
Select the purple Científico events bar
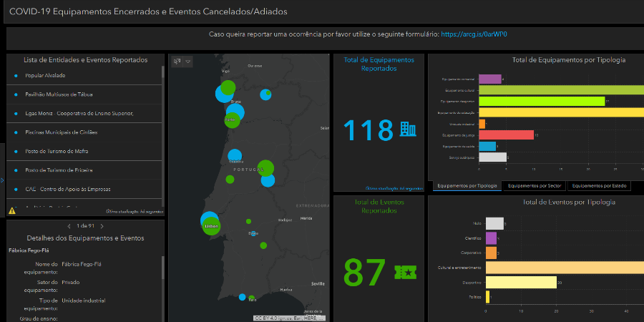[491, 238]
